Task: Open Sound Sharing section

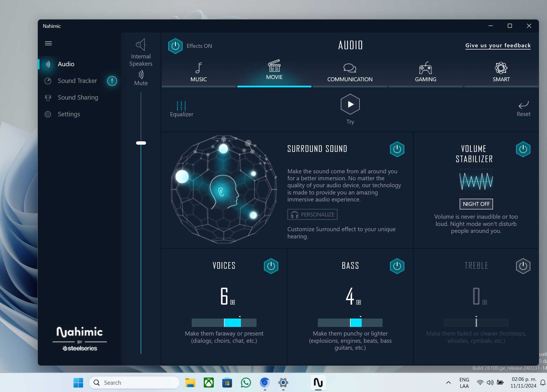Action: 78,97
